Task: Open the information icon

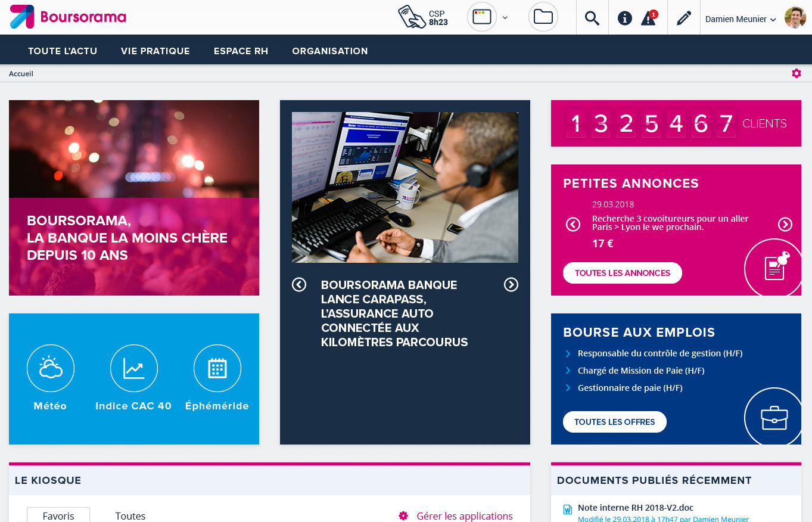Action: coord(624,18)
